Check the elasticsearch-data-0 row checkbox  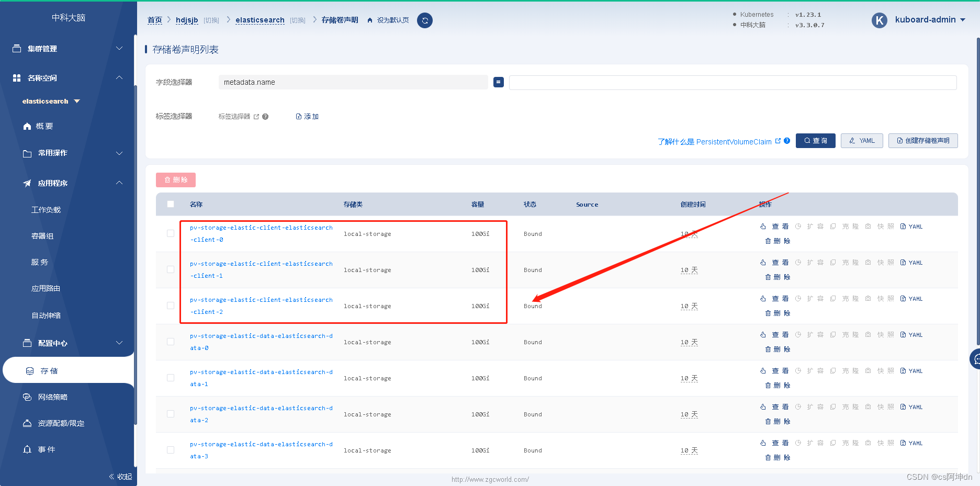point(171,342)
